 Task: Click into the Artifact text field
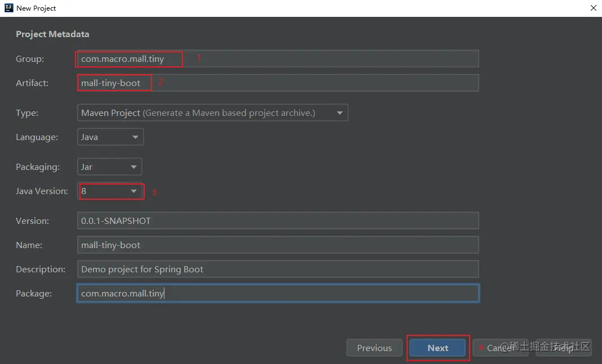pyautogui.click(x=278, y=83)
